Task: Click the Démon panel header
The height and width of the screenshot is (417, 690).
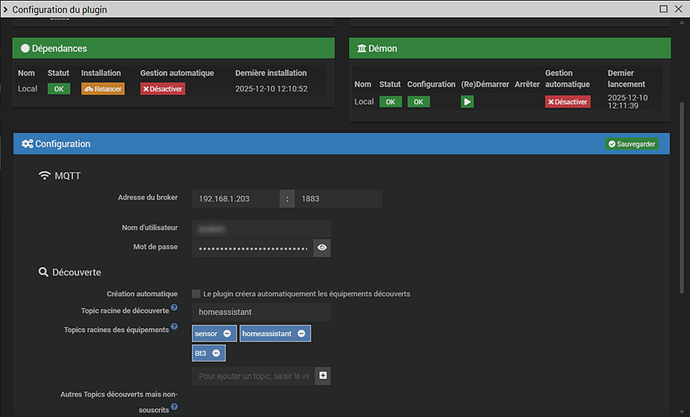Action: (x=509, y=48)
